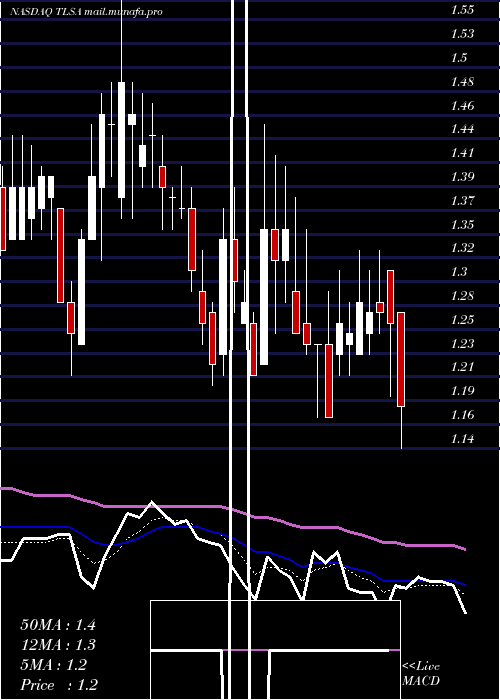Click the 1.14 price axis label

pos(462,438)
